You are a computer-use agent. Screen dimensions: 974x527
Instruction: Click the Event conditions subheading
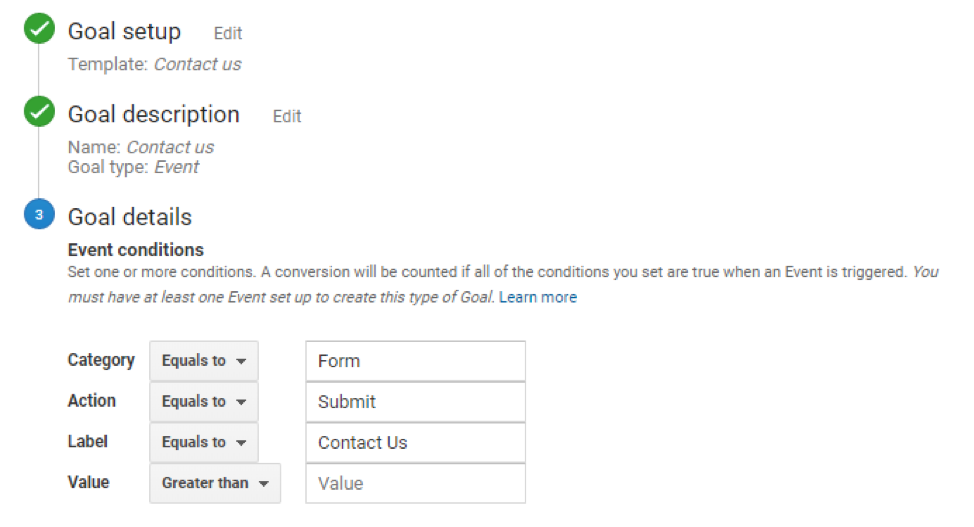click(x=135, y=250)
